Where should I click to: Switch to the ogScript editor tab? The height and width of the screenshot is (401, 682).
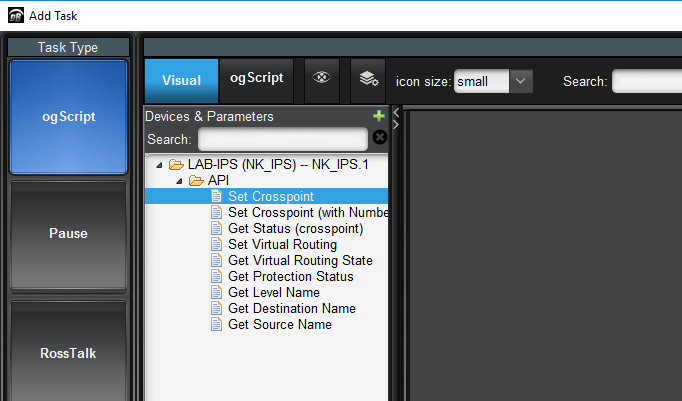tap(256, 78)
